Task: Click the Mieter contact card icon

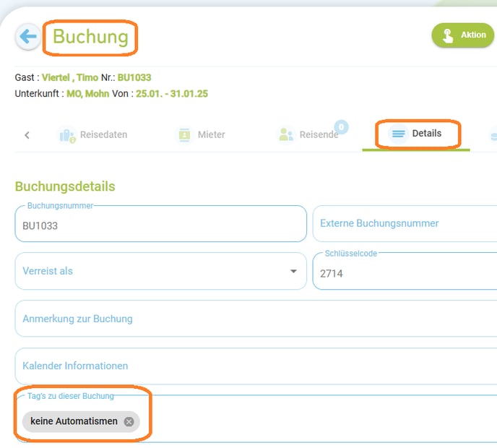Action: (184, 135)
